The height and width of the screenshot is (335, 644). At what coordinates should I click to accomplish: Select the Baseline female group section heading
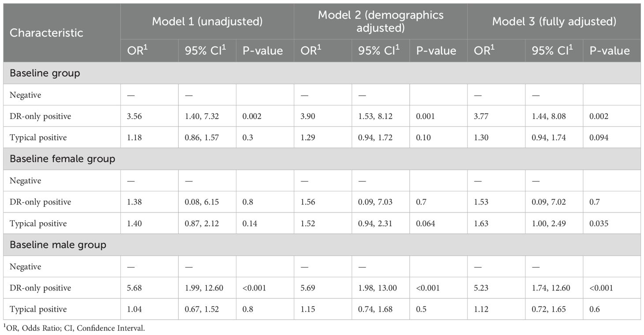click(x=62, y=159)
